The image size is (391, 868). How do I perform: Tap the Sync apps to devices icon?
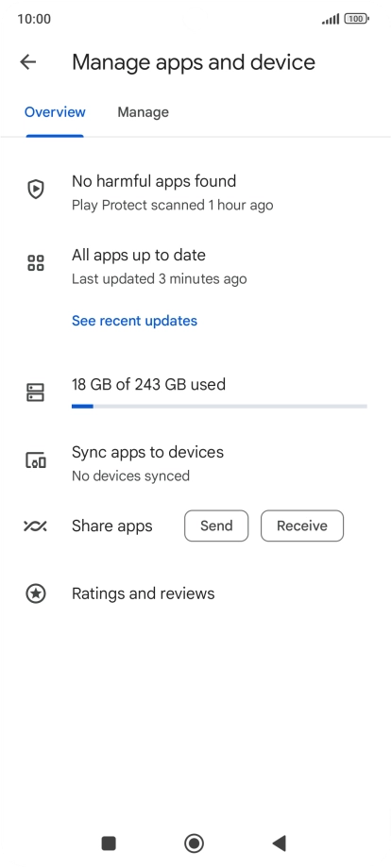36,460
